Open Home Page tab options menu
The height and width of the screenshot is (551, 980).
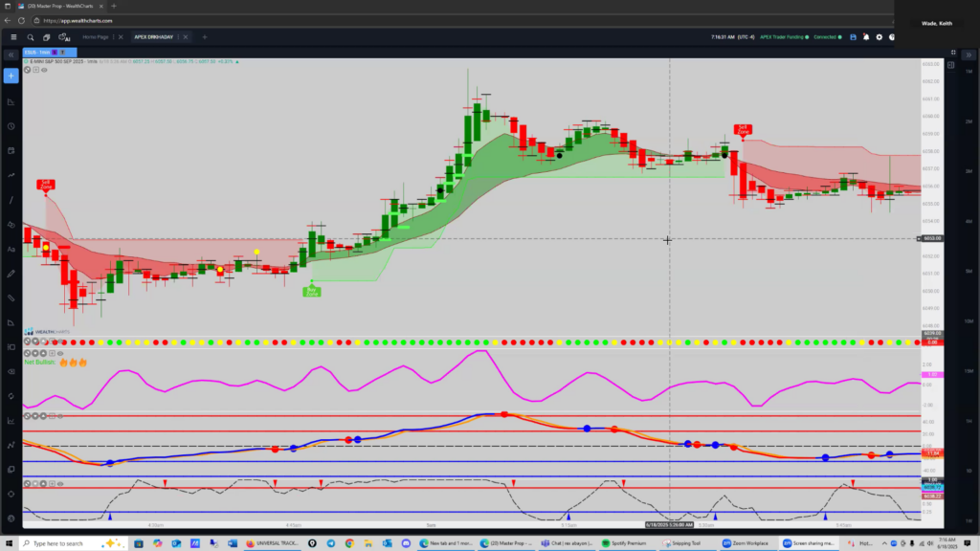pyautogui.click(x=114, y=37)
